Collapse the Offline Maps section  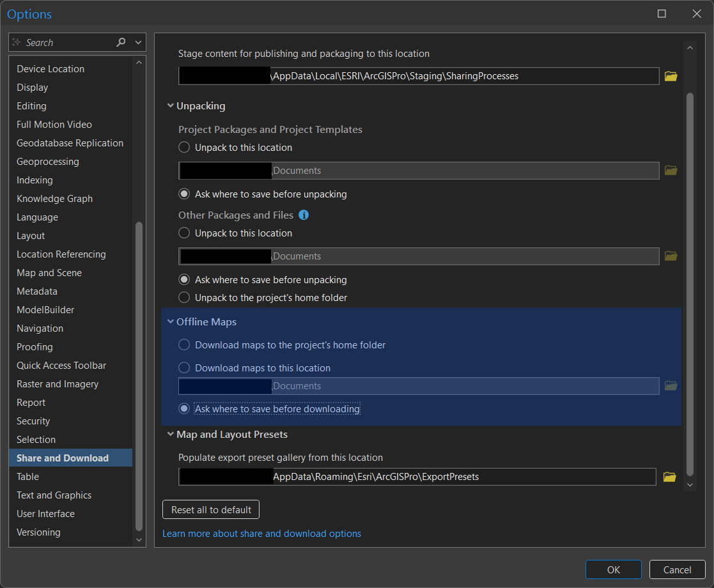click(x=171, y=322)
